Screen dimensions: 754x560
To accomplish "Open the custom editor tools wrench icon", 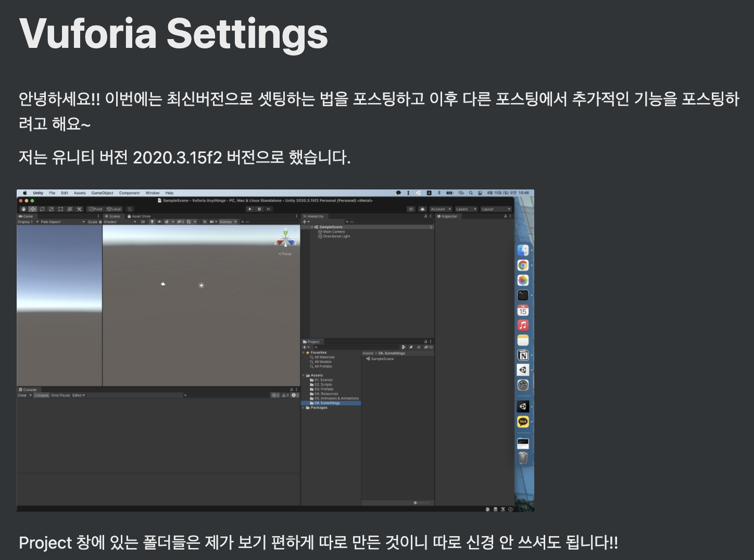I will (x=79, y=209).
